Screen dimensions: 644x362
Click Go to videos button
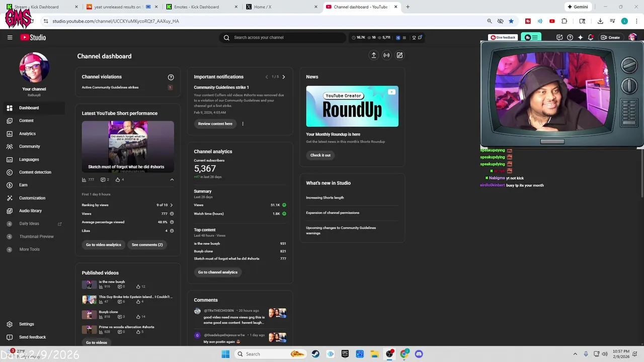pos(97,342)
